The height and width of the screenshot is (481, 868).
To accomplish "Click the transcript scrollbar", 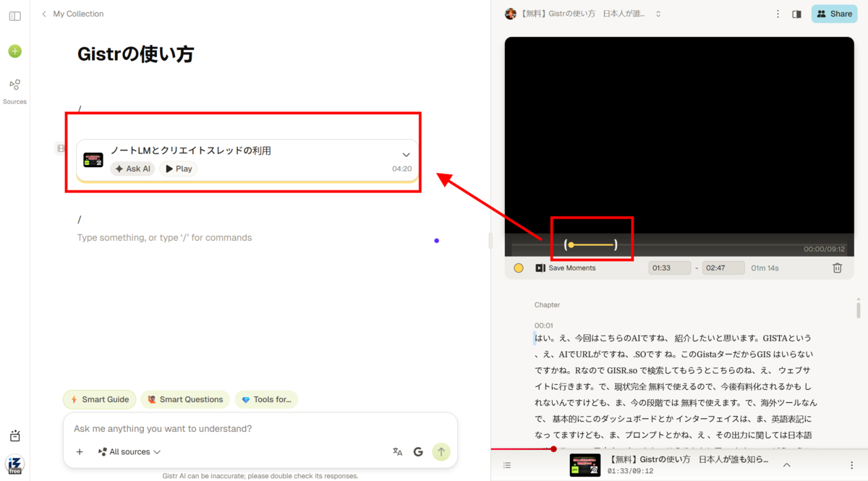I will [x=859, y=309].
